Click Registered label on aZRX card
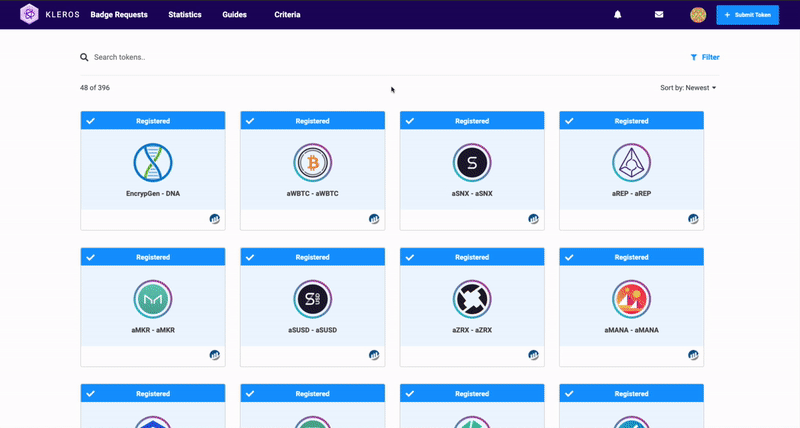Image resolution: width=800 pixels, height=428 pixels. click(472, 257)
